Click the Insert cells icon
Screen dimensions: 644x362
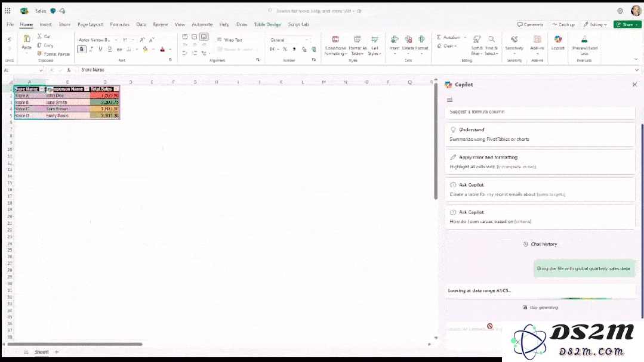click(395, 39)
